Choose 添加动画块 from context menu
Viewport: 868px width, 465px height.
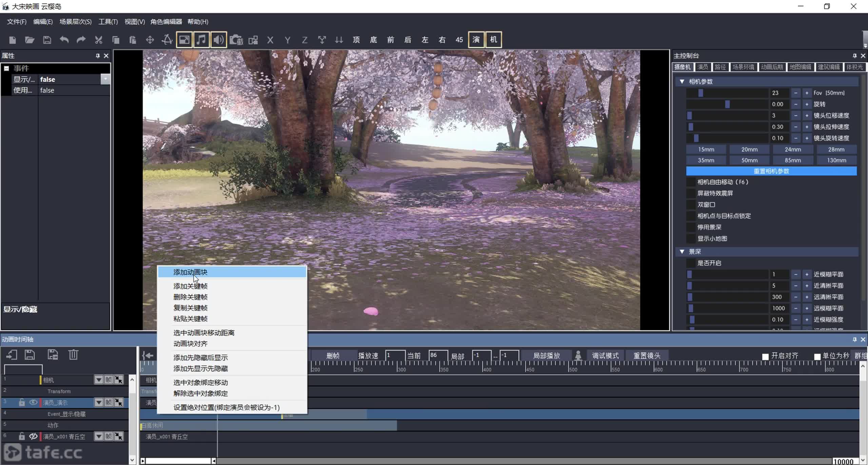[x=232, y=272]
